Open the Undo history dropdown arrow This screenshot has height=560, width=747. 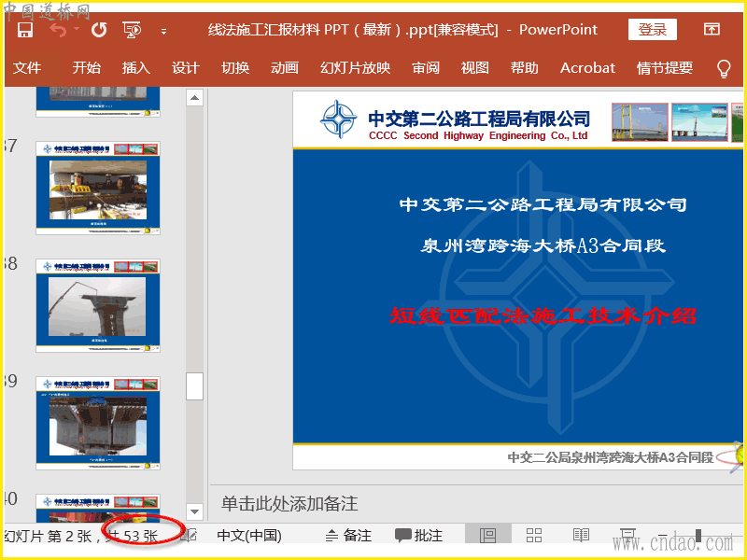tap(77, 30)
